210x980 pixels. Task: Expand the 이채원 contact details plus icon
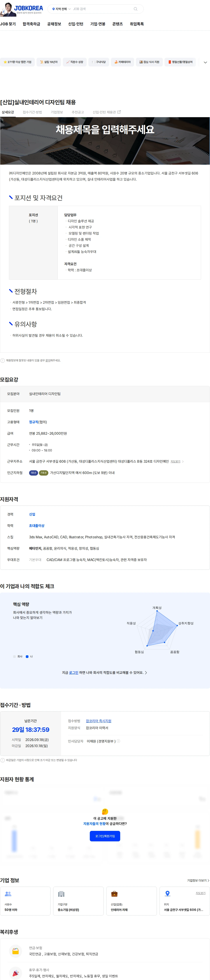(118, 741)
